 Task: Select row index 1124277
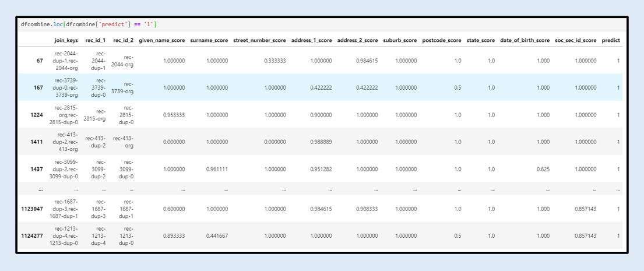[32, 235]
